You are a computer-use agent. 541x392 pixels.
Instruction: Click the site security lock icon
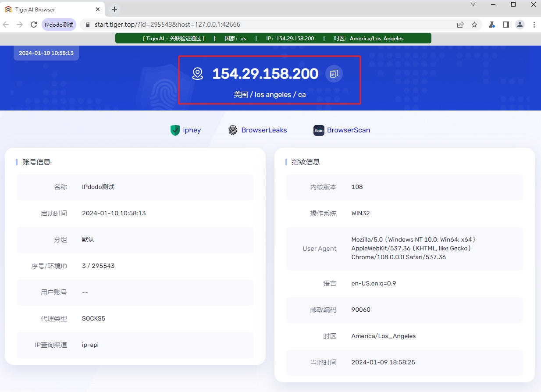click(87, 25)
